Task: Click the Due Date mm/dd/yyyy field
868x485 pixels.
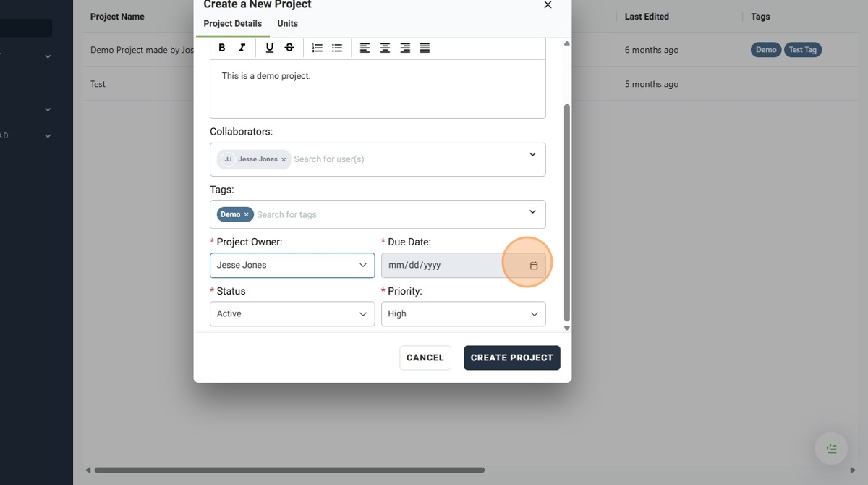Action: (463, 265)
